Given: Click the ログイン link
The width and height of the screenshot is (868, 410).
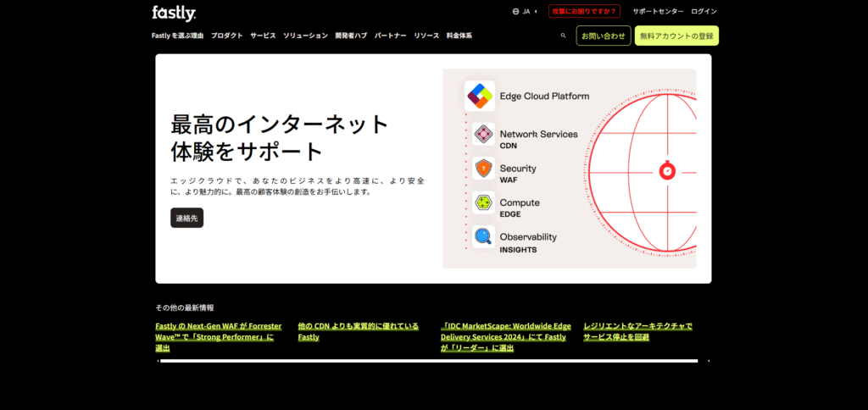Looking at the screenshot, I should (x=704, y=11).
